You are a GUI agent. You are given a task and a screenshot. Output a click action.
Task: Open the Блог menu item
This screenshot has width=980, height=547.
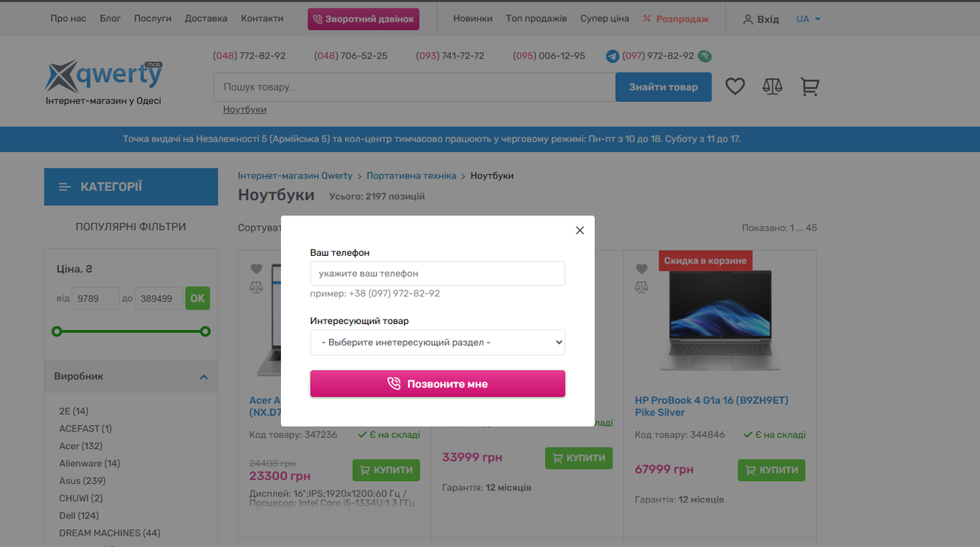click(110, 18)
